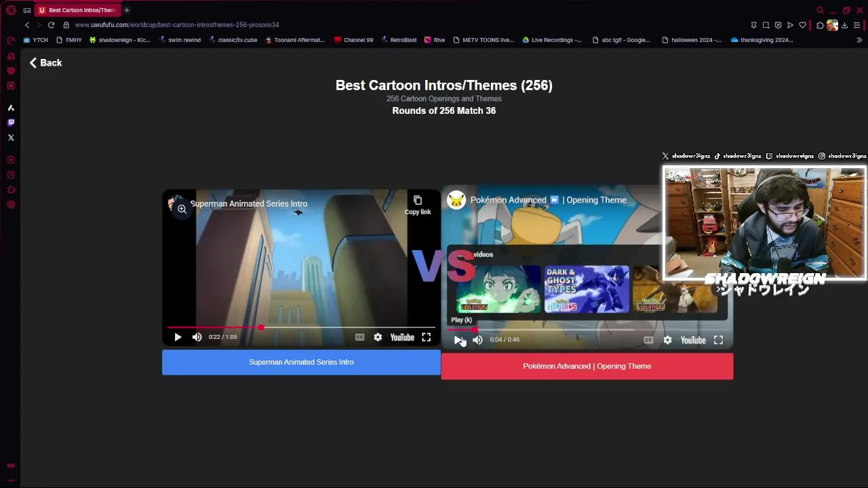This screenshot has height=488, width=868.
Task: Open the YTCH bookmark
Action: 36,40
